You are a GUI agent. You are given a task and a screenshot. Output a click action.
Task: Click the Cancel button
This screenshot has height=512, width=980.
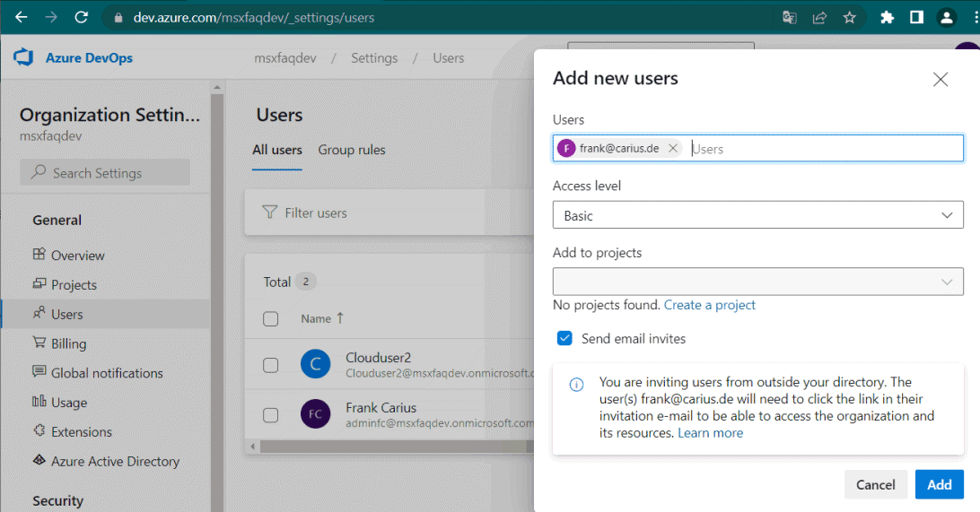pyautogui.click(x=876, y=484)
